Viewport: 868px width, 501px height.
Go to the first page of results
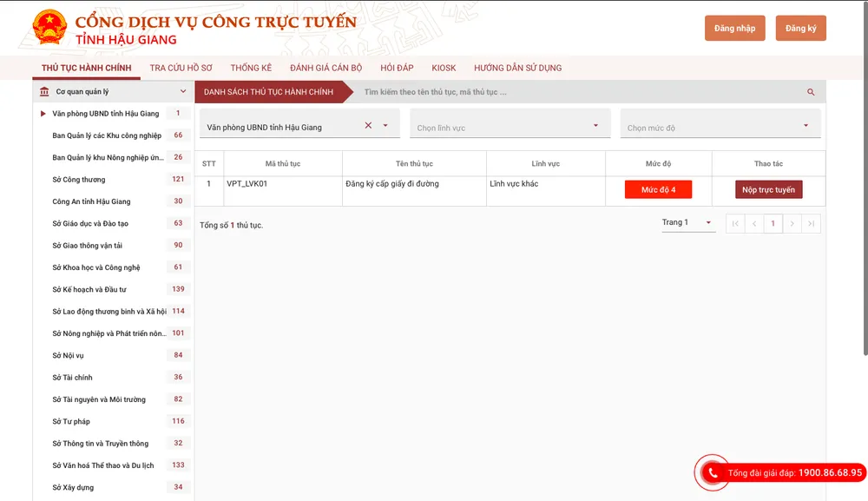tap(735, 224)
